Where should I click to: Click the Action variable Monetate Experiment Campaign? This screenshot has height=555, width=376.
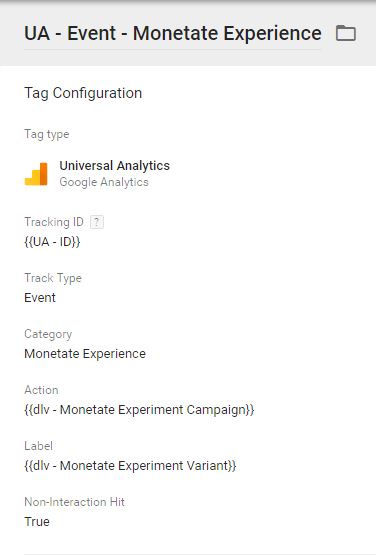[139, 410]
